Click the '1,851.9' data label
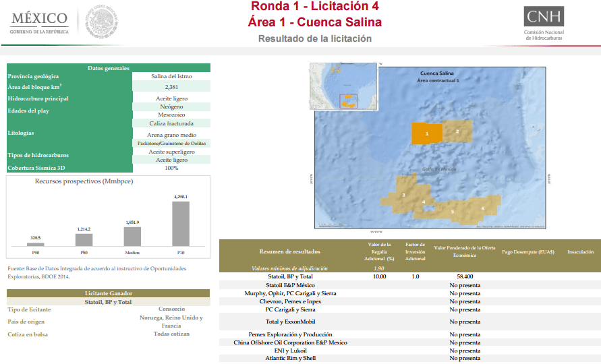Viewport: 601px width, 364px height. coord(132,222)
